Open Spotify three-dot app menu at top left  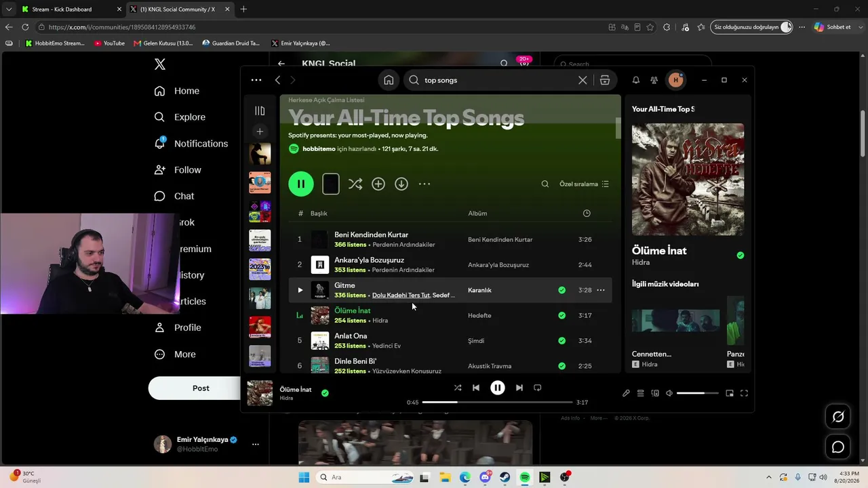coord(256,80)
